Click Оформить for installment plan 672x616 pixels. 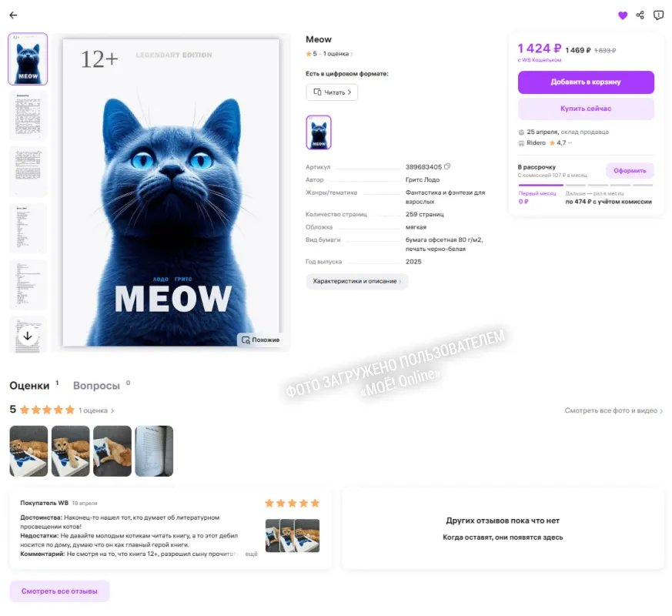[630, 171]
